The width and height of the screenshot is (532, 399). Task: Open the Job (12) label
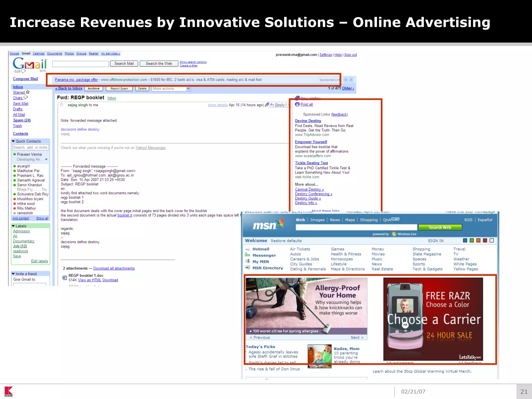tap(20, 246)
